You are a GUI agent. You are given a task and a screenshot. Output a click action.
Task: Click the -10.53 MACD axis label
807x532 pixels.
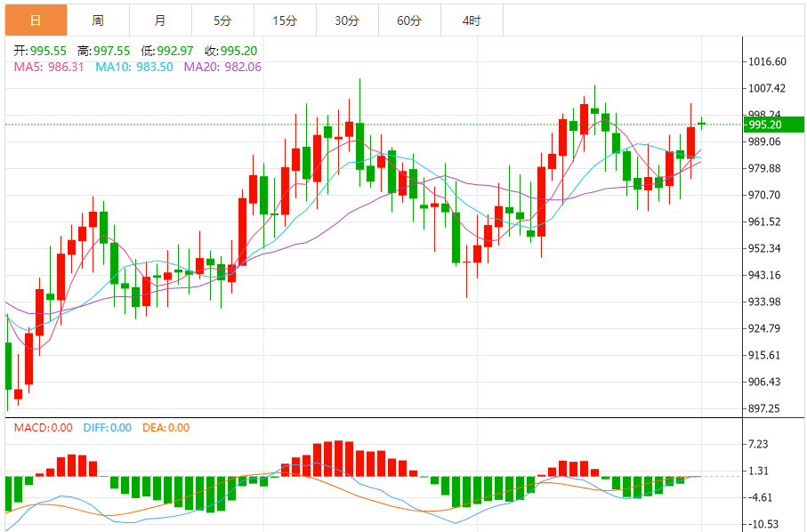[x=763, y=524]
